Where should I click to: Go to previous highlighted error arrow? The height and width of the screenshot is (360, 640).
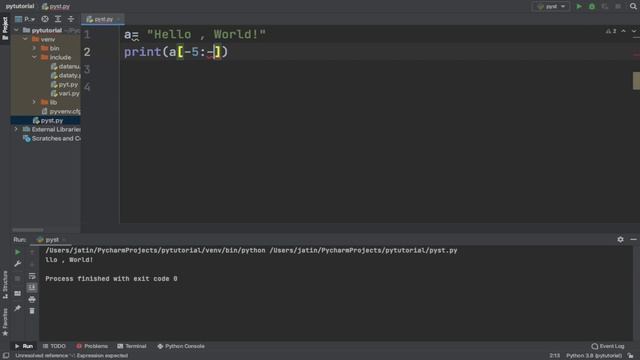[x=623, y=31]
